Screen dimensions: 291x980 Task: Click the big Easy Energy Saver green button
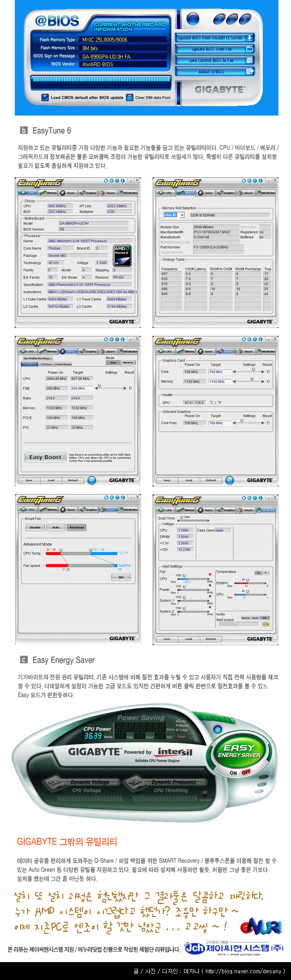click(239, 751)
